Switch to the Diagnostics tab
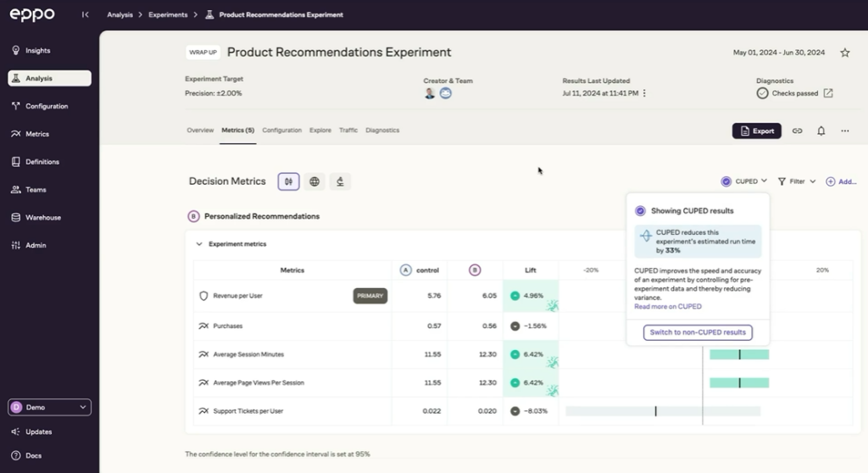The width and height of the screenshot is (868, 473). tap(382, 131)
